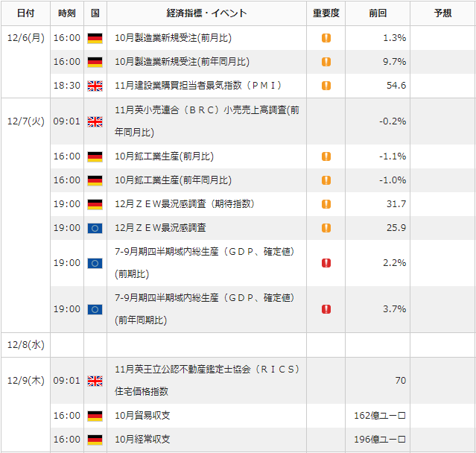Click previous value 31.7

click(x=396, y=204)
